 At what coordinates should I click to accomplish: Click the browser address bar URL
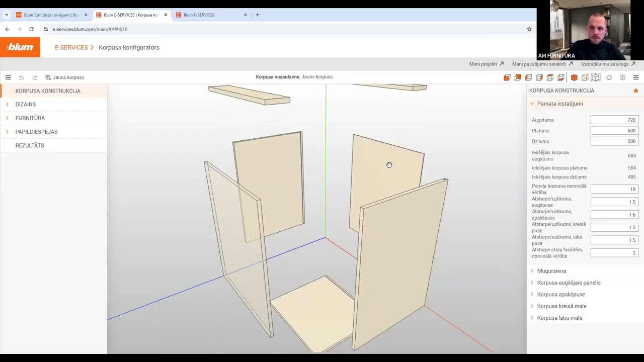pyautogui.click(x=90, y=29)
